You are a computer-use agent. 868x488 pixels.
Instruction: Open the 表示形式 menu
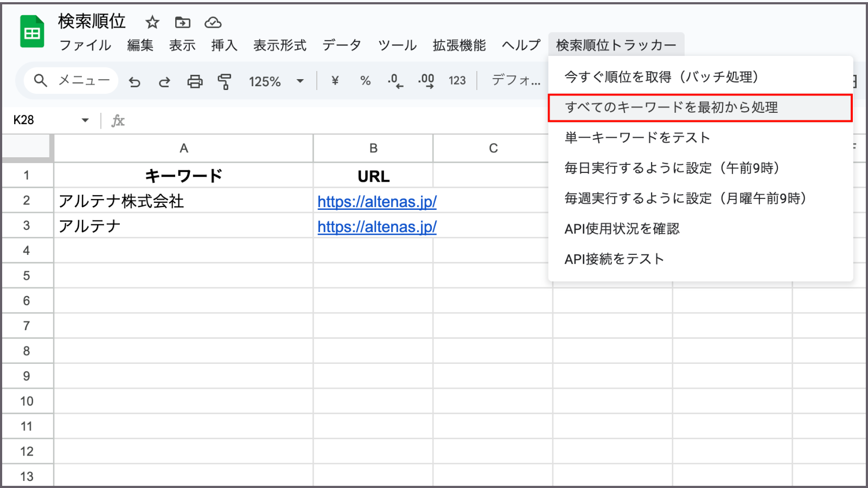tap(280, 45)
